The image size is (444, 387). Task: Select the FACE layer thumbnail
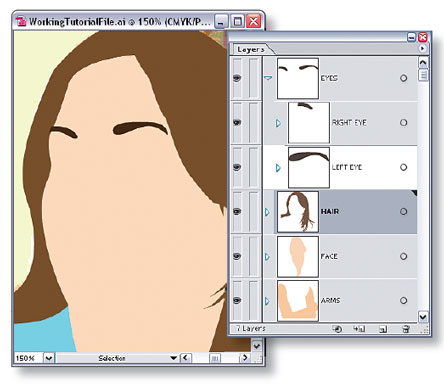pyautogui.click(x=298, y=256)
